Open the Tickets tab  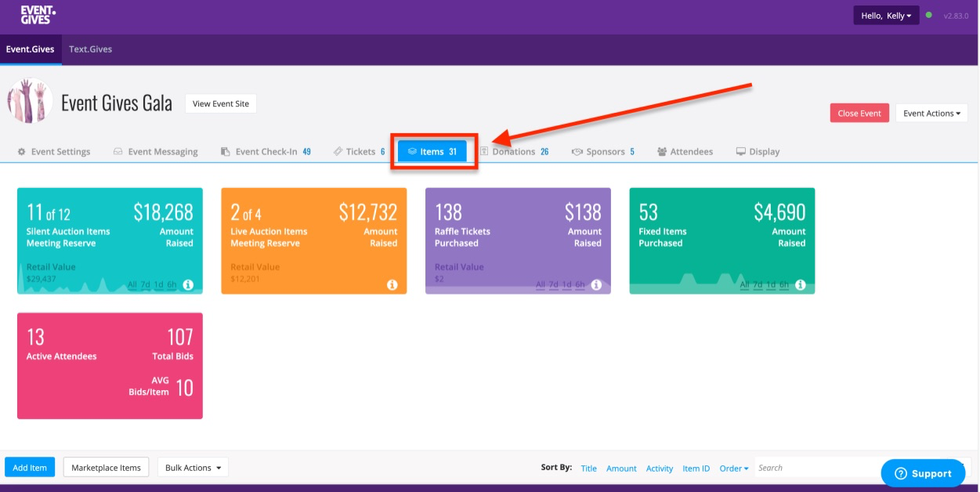point(359,152)
